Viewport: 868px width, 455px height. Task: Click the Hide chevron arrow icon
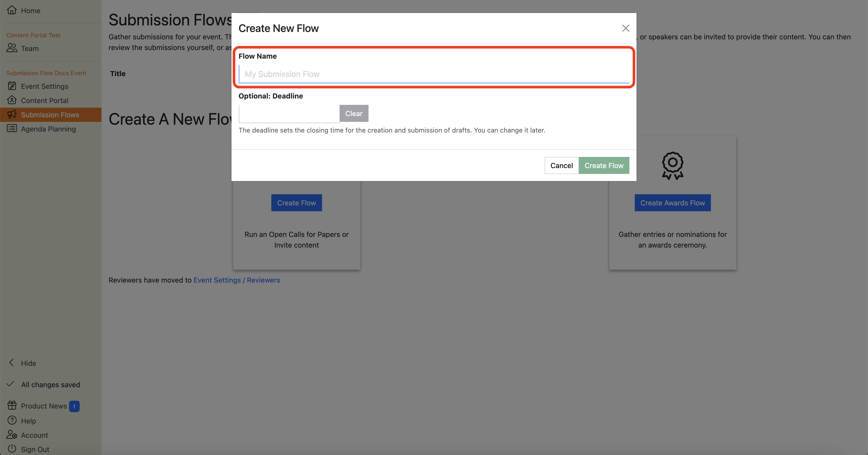(11, 363)
